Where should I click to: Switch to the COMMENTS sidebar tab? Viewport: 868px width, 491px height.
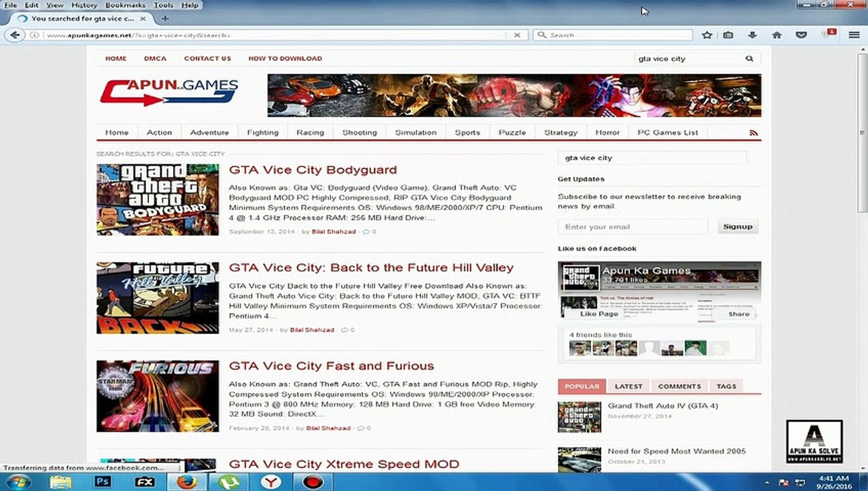coord(679,387)
